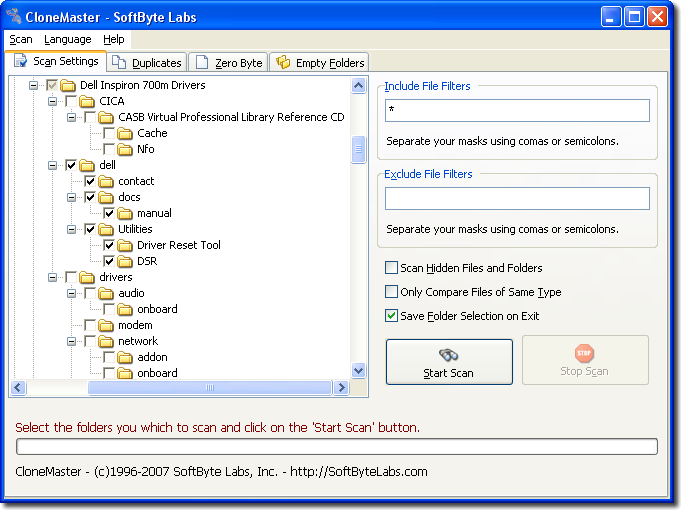
Task: Collapse the Utilities tree node
Action: pyautogui.click(x=71, y=229)
